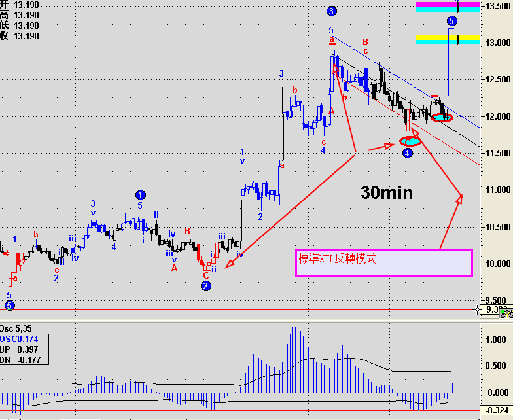Click the 30min timeframe label

pyautogui.click(x=387, y=192)
